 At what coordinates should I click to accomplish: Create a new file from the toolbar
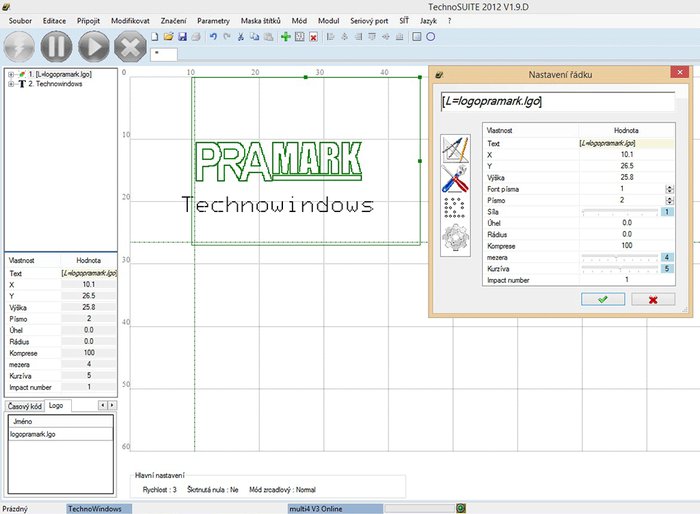point(154,37)
